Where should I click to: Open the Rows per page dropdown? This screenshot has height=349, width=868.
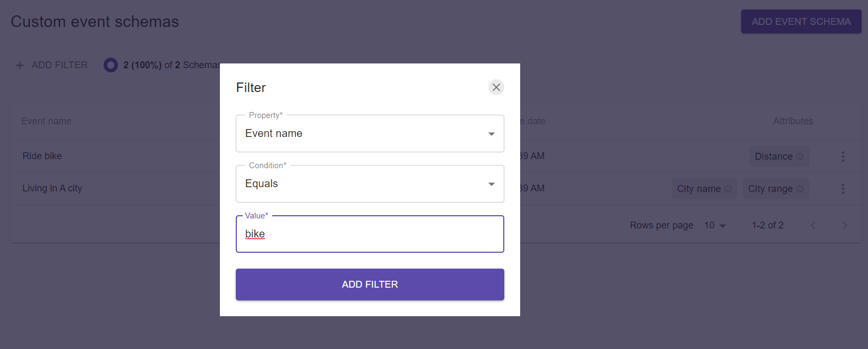tap(715, 225)
